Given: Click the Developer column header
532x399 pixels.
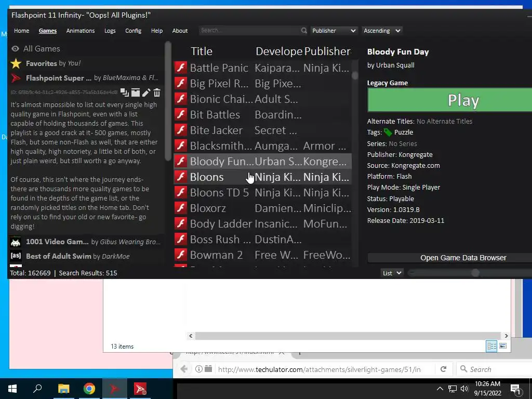Looking at the screenshot, I should click(x=279, y=51).
